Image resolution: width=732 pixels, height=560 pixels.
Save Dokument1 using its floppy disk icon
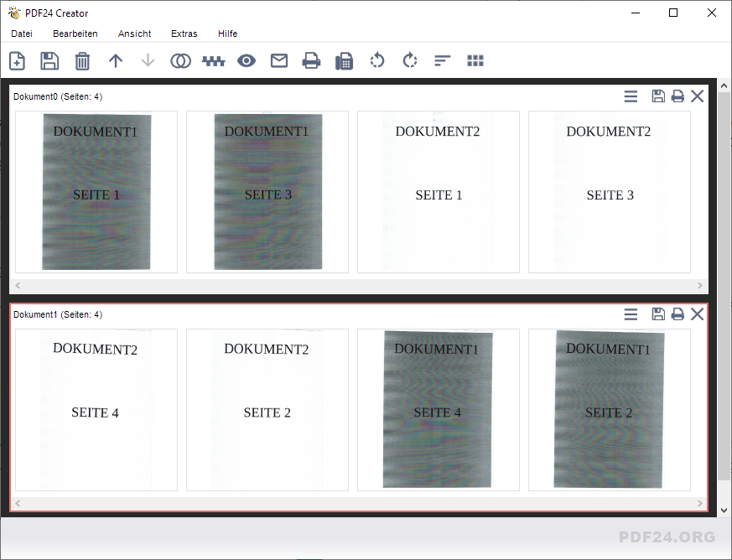(x=658, y=314)
